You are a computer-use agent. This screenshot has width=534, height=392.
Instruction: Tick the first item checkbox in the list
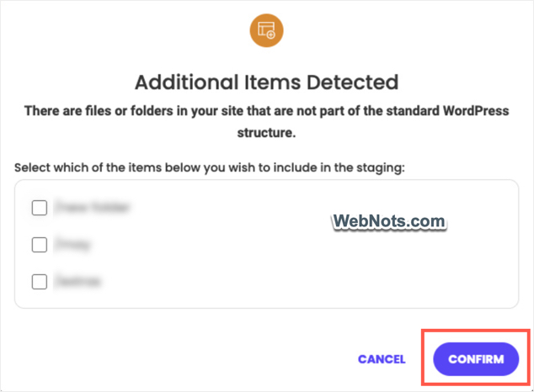(40, 207)
